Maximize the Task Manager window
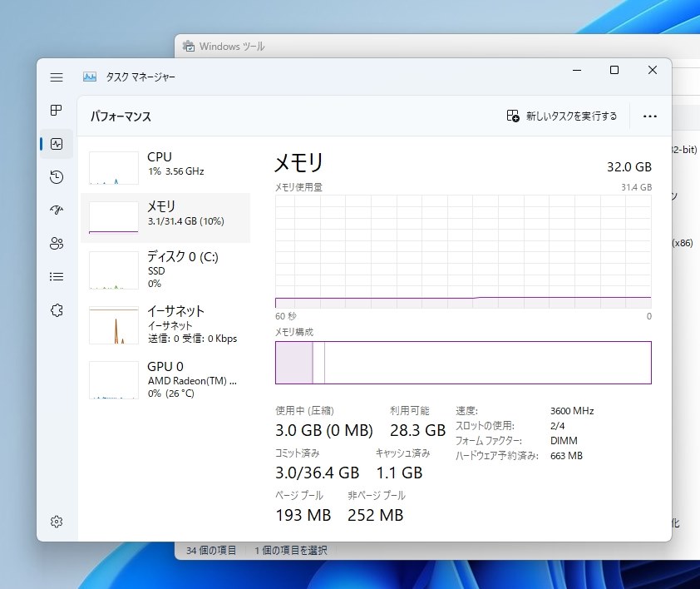The width and height of the screenshot is (700, 589). pos(614,70)
